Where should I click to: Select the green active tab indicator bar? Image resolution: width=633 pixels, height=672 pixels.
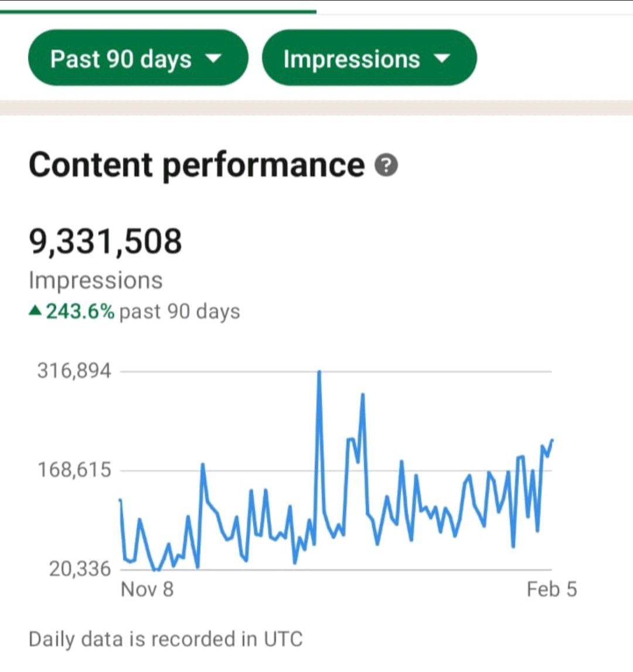click(158, 11)
